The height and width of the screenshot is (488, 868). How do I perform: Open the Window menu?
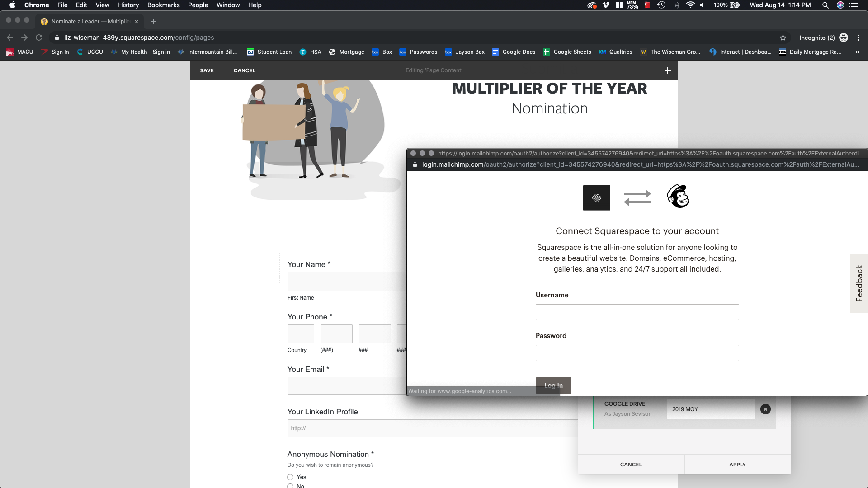228,5
